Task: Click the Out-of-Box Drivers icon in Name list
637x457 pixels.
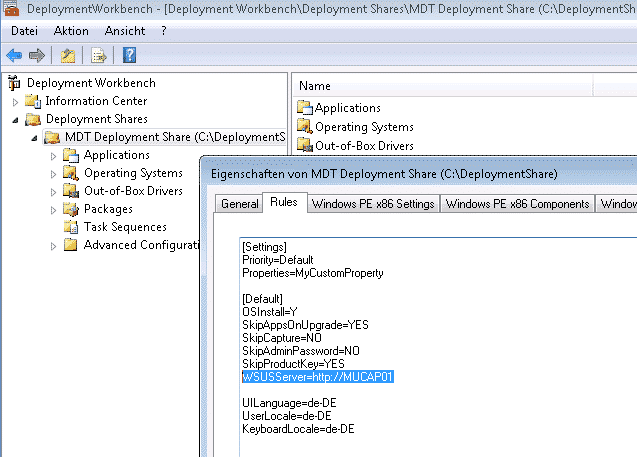Action: pos(305,145)
